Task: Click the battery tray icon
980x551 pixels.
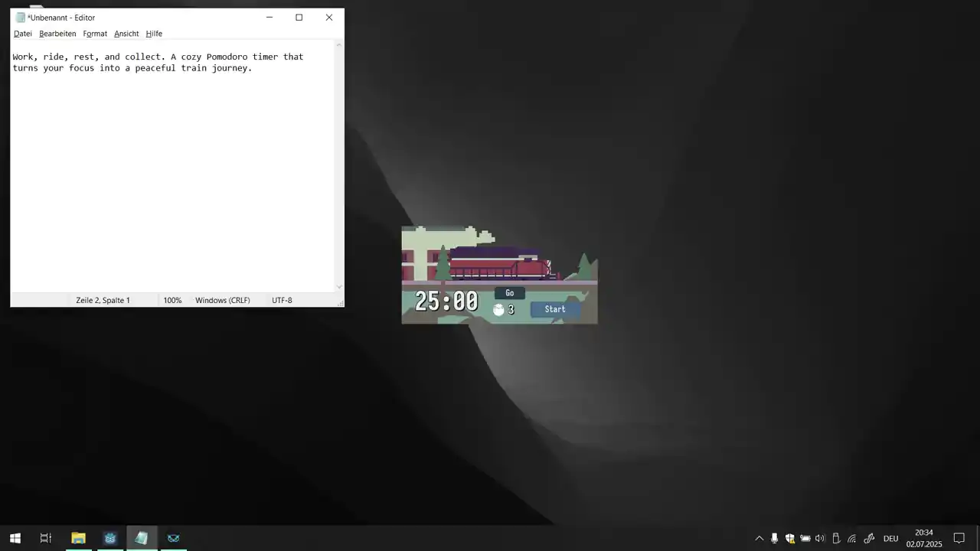Action: pos(805,538)
